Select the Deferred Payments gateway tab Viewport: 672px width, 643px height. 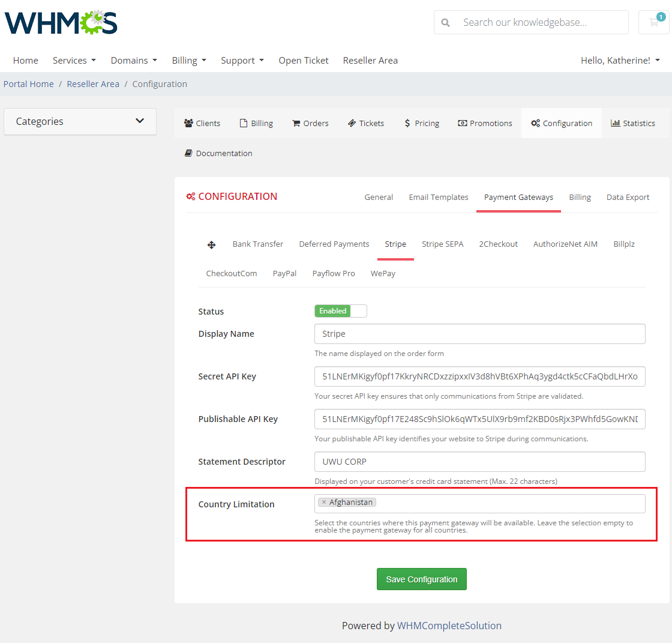click(334, 244)
